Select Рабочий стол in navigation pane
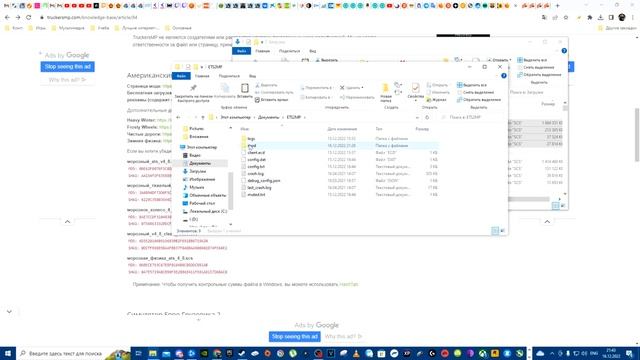The image size is (640, 360). [x=199, y=203]
